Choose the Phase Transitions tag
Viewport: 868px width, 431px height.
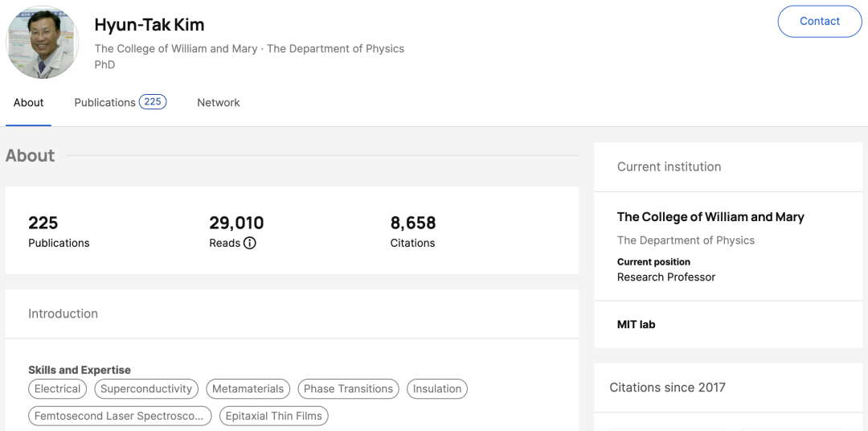348,389
